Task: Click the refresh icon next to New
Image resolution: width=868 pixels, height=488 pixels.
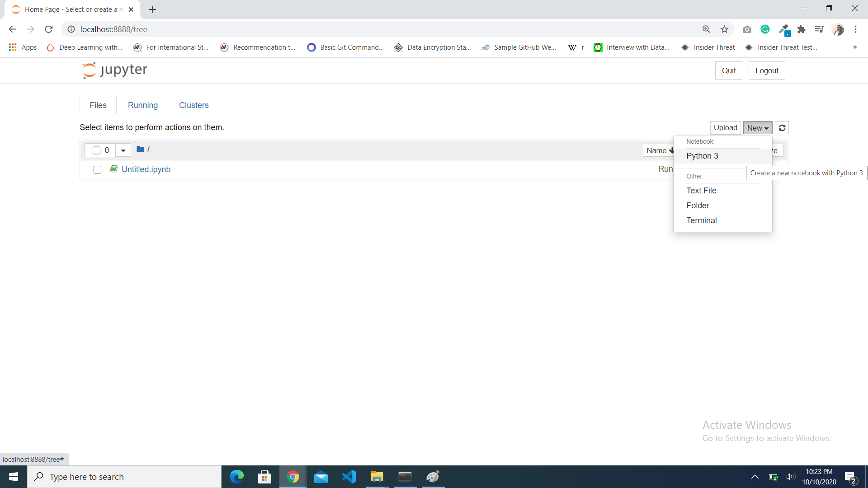Action: click(x=783, y=127)
